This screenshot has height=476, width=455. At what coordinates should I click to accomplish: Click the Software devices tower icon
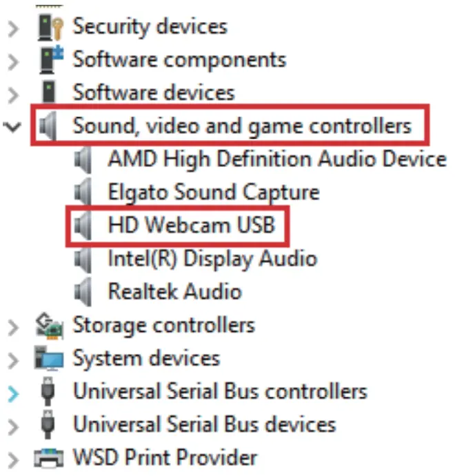tap(49, 92)
